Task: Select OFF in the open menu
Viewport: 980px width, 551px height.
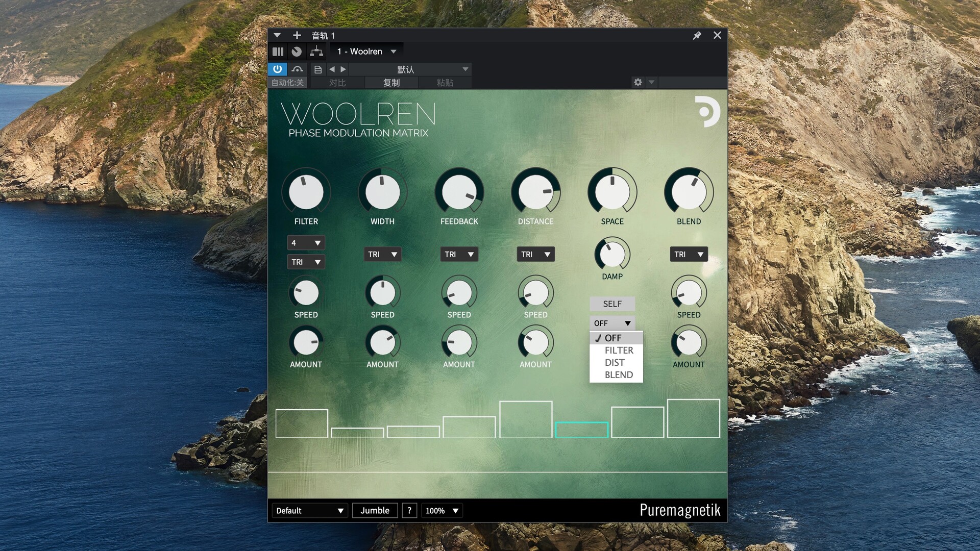Action: tap(616, 338)
